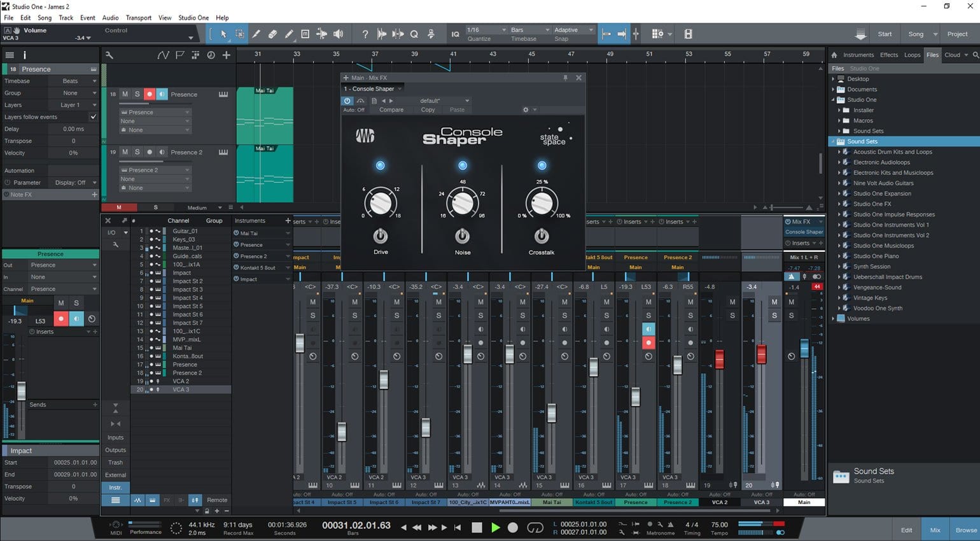Switch to the Loops browser tab
Viewport: 980px width, 541px height.
(x=912, y=55)
